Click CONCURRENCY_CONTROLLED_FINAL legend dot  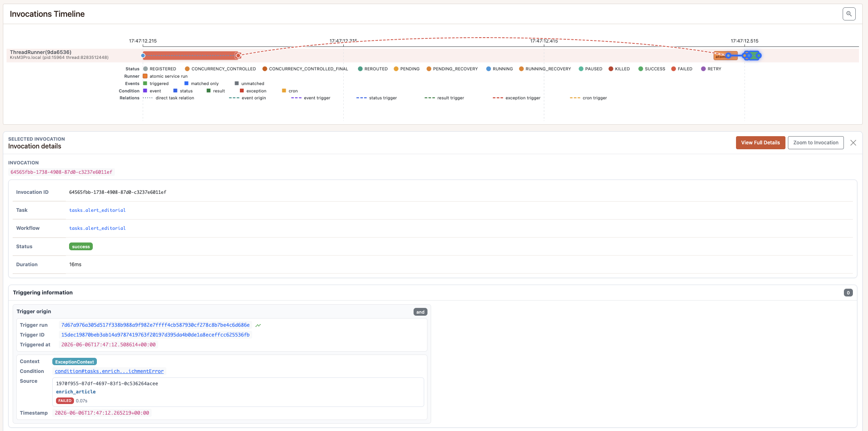(x=265, y=69)
